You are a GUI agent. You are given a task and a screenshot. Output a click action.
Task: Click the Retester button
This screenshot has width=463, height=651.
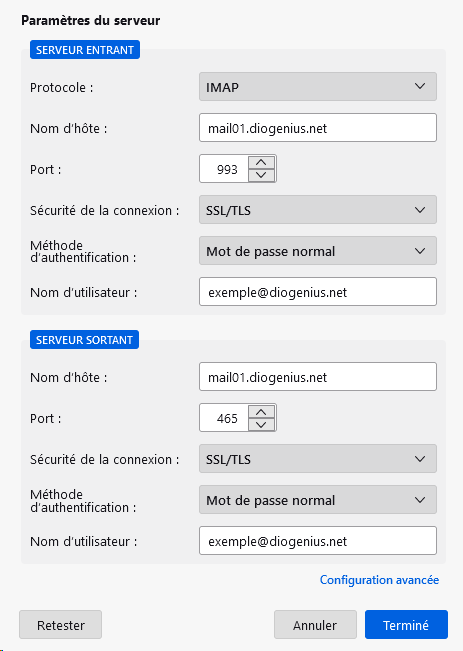61,625
